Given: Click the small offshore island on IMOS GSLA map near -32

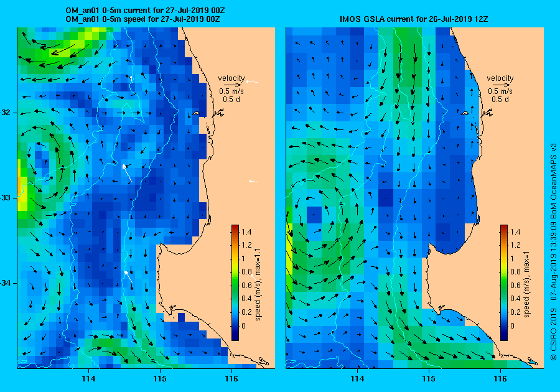Looking at the screenshot, I should pyautogui.click(x=464, y=113).
